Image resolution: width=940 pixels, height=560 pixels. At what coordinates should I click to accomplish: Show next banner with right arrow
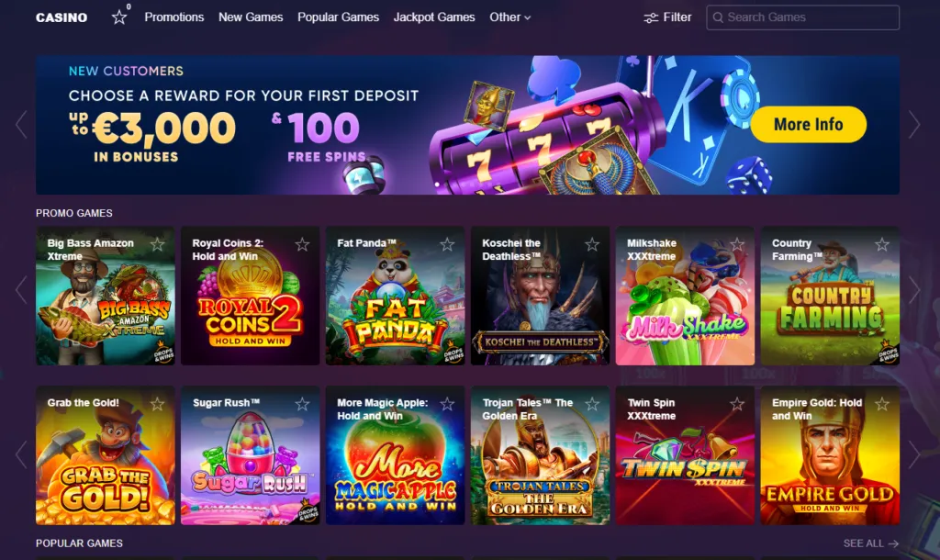[x=914, y=125]
